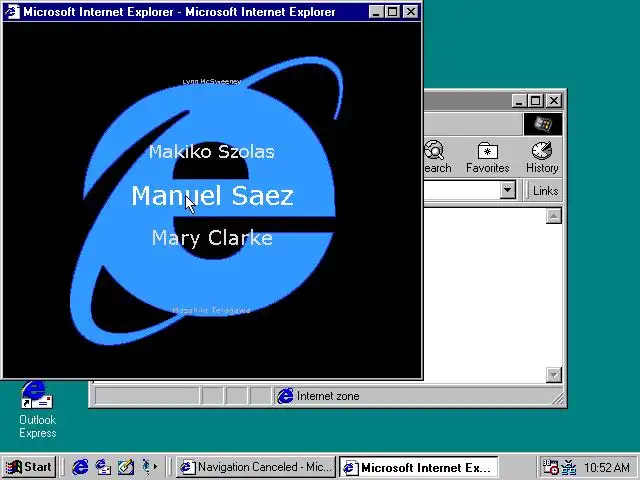The image size is (640, 480).
Task: Maximize the credits Internet Explorer window
Action: tap(392, 12)
